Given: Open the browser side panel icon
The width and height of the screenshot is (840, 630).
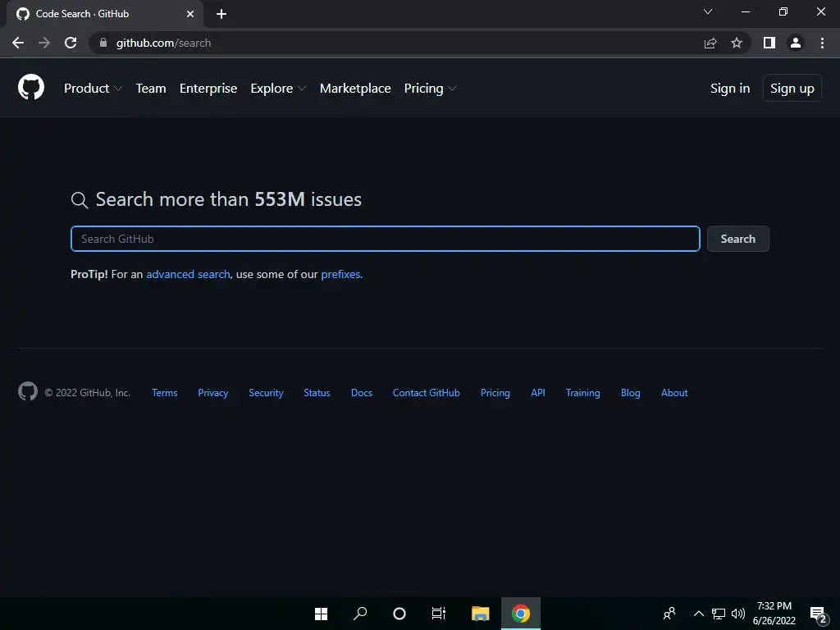Looking at the screenshot, I should click(769, 43).
